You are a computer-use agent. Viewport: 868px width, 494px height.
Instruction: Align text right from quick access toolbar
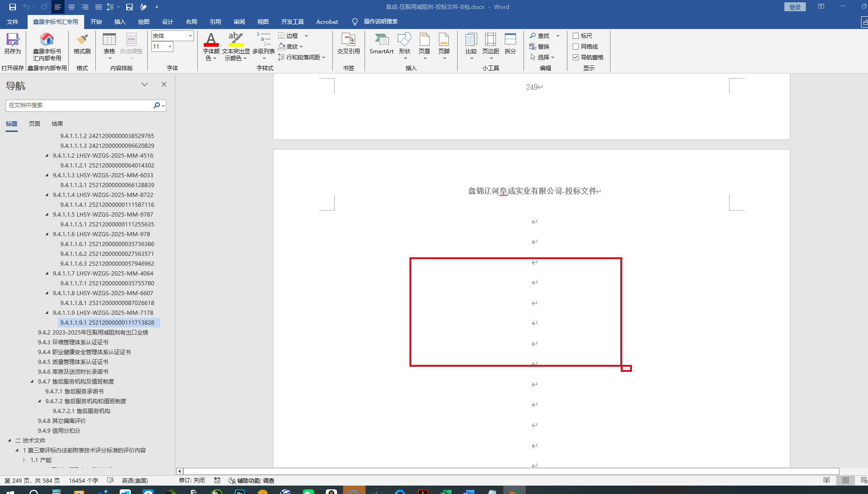(85, 7)
